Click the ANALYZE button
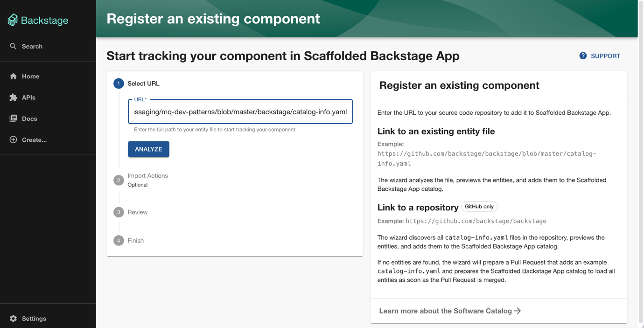Screen dimensions: 644x328 pos(148,149)
